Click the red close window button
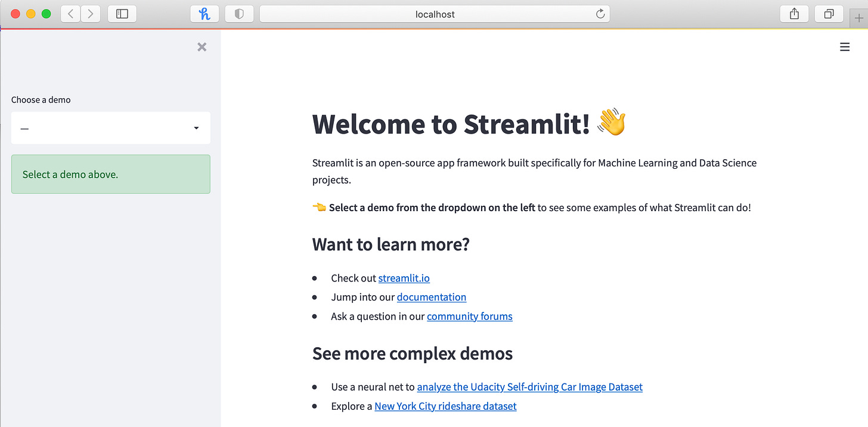 coord(16,14)
